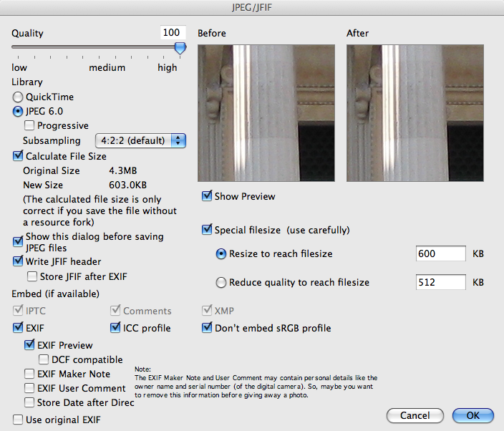Click the Quality value field showing 100
This screenshot has height=431, width=504.
click(x=173, y=32)
